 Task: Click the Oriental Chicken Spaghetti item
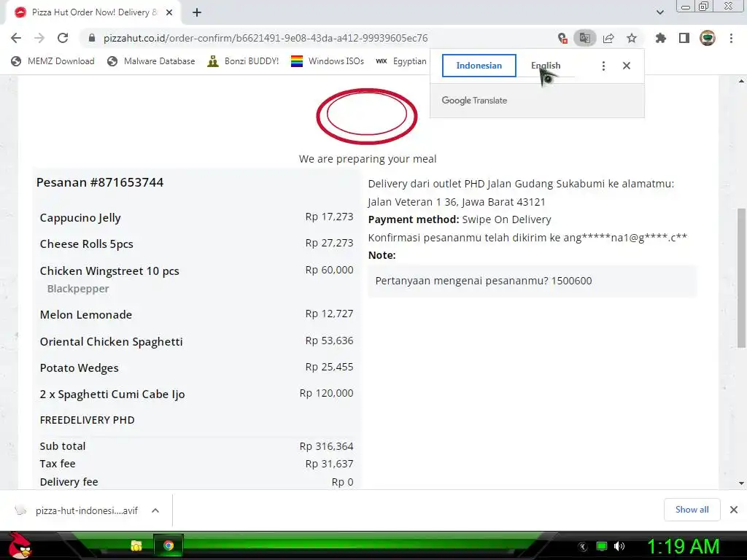click(111, 341)
